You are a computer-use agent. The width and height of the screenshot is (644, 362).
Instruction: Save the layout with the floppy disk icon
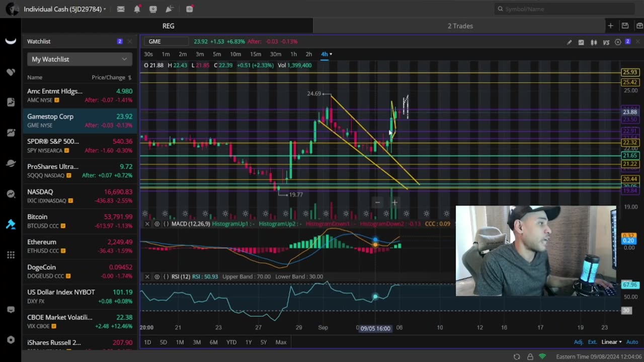click(x=625, y=26)
